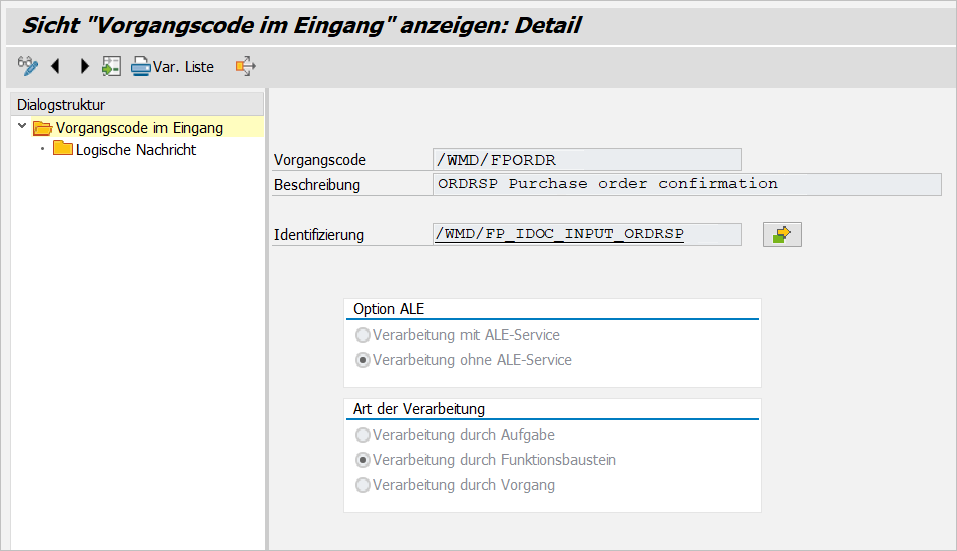Go to next entry with right arrow
Screen dimensions: 957x551
[x=84, y=67]
